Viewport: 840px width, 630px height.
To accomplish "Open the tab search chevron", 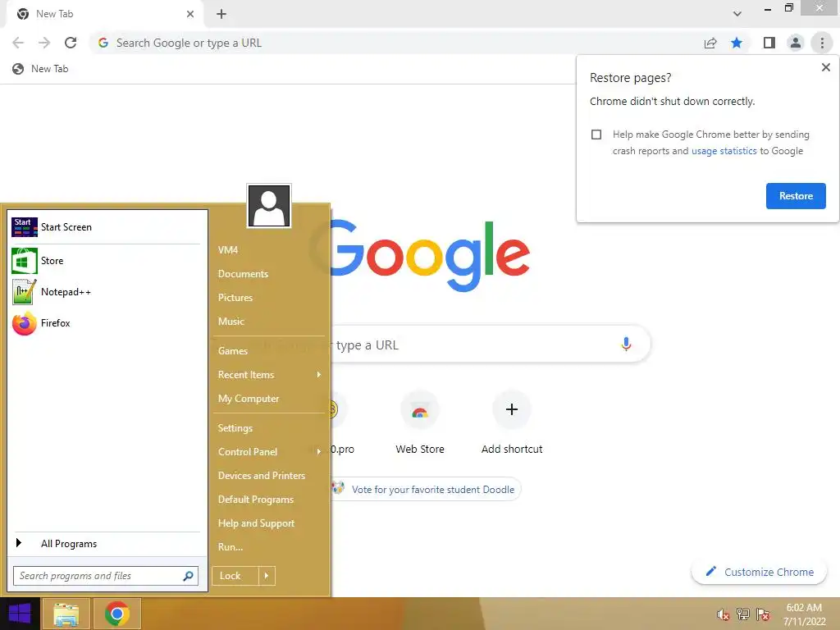I will pos(737,14).
